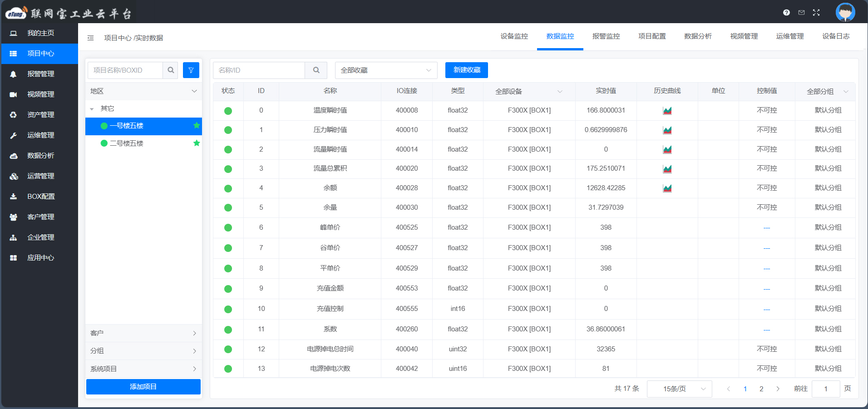Viewport: 868px width, 409px height.
Task: Click the 前往 page number input
Action: (826, 389)
